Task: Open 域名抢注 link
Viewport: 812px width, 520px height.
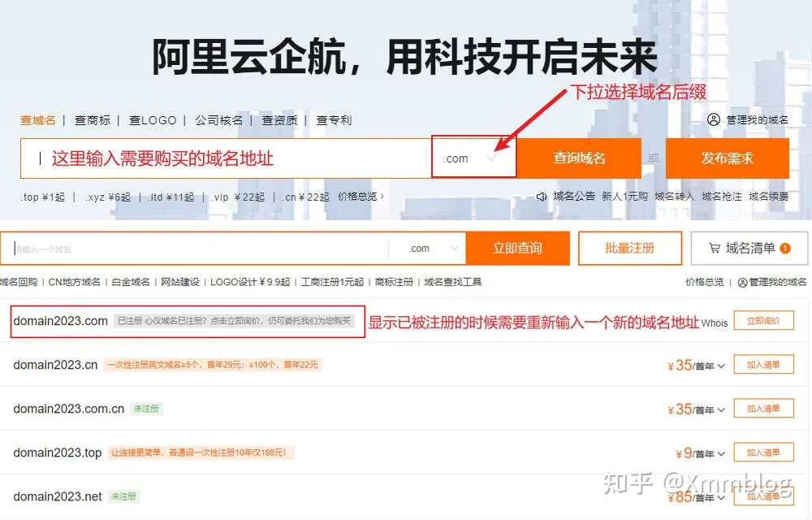Action: coord(721,197)
